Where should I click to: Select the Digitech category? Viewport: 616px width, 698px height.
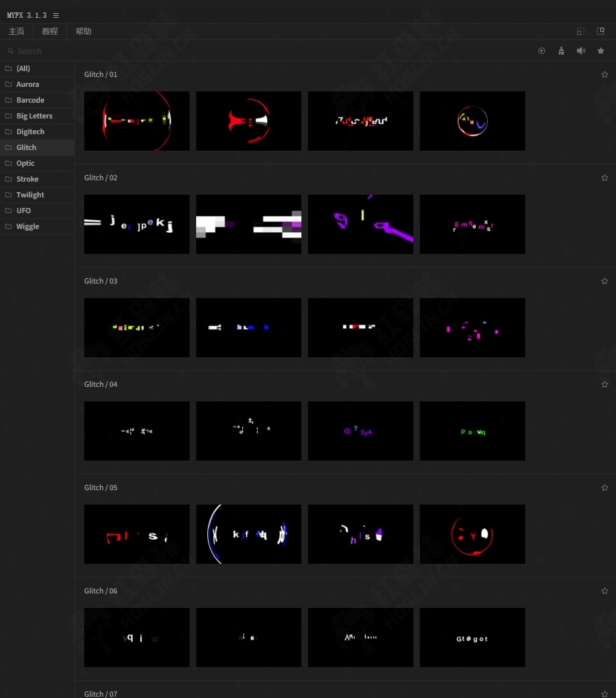pos(38,132)
